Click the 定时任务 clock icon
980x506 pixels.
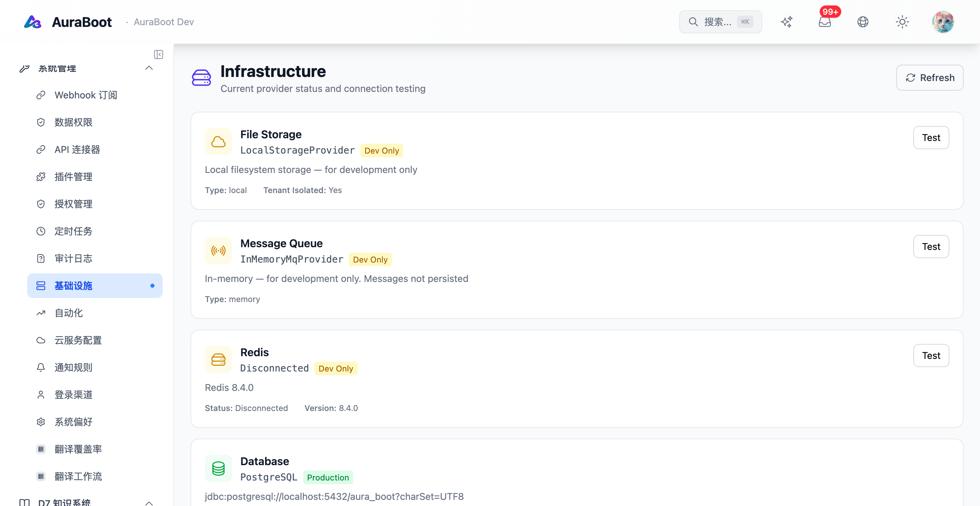pyautogui.click(x=41, y=231)
